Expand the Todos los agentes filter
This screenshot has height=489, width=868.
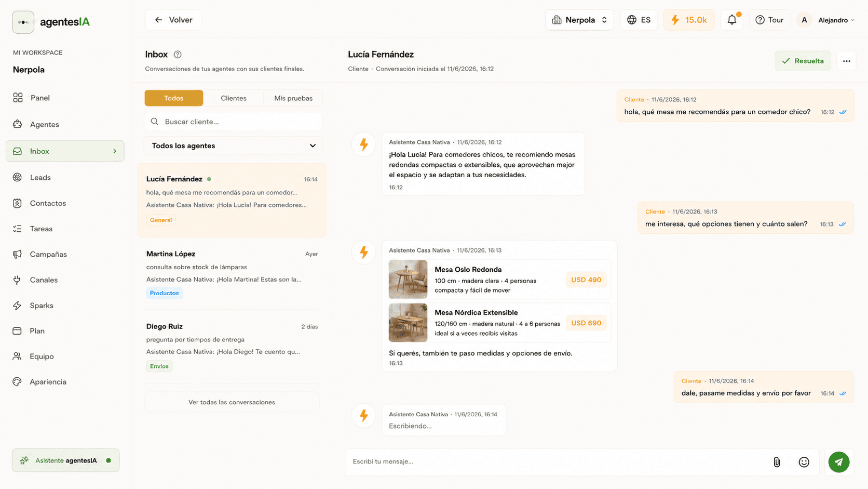pyautogui.click(x=233, y=146)
